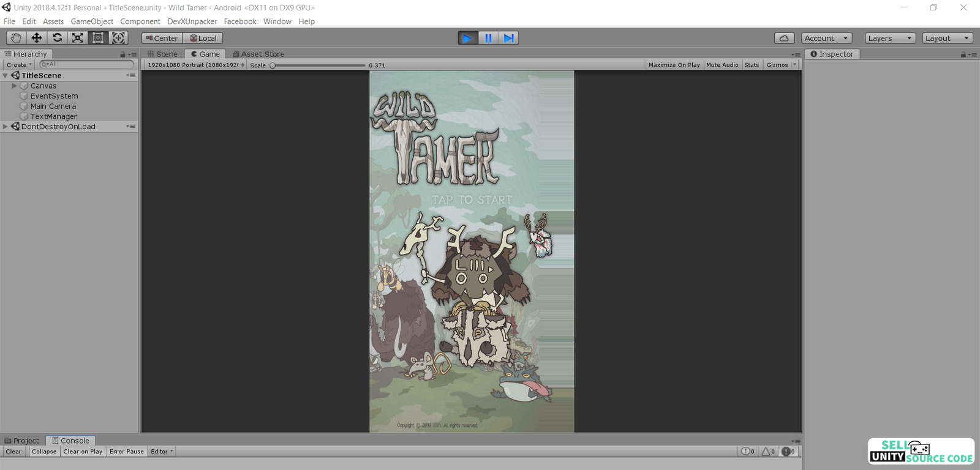The image size is (980, 470).
Task: Clear the Console log
Action: click(x=13, y=452)
